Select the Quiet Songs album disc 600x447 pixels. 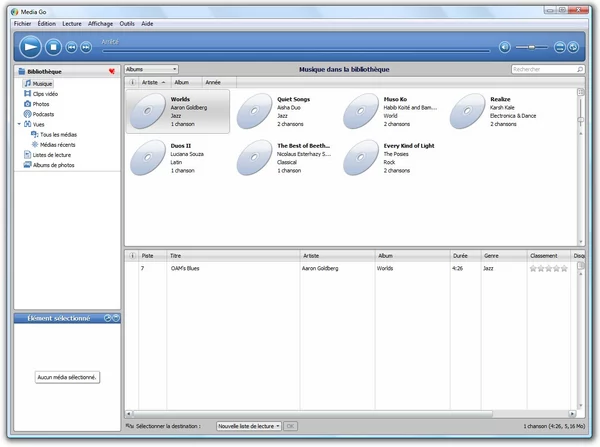(254, 111)
